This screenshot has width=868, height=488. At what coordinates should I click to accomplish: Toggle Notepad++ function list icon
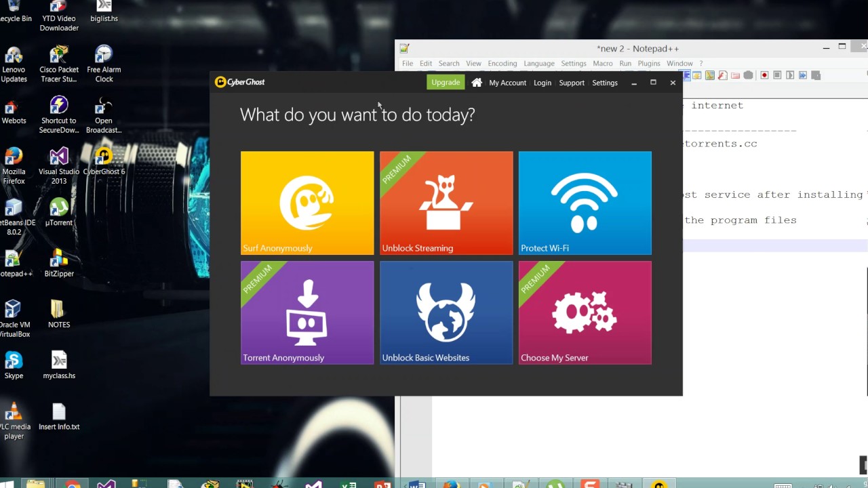coord(722,75)
